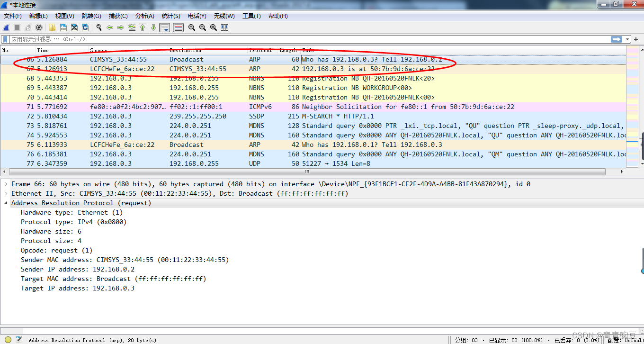Image resolution: width=644 pixels, height=344 pixels.
Task: Jump to the last packet
Action: click(152, 27)
